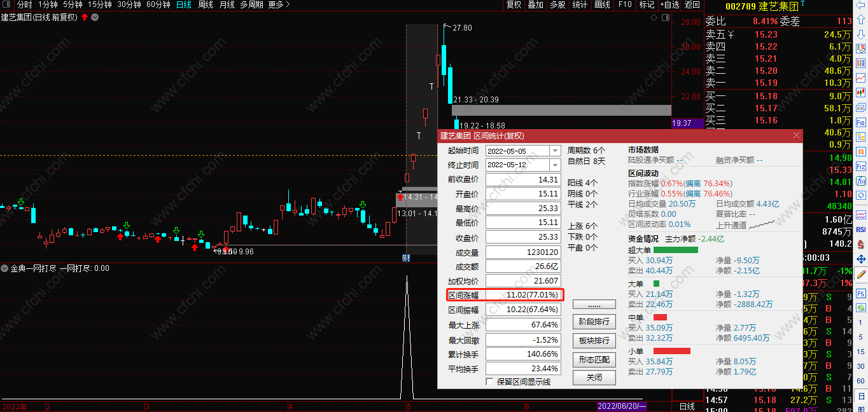This screenshot has width=868, height=412.
Task: Click 画线 in top toolbar
Action: [x=602, y=4]
